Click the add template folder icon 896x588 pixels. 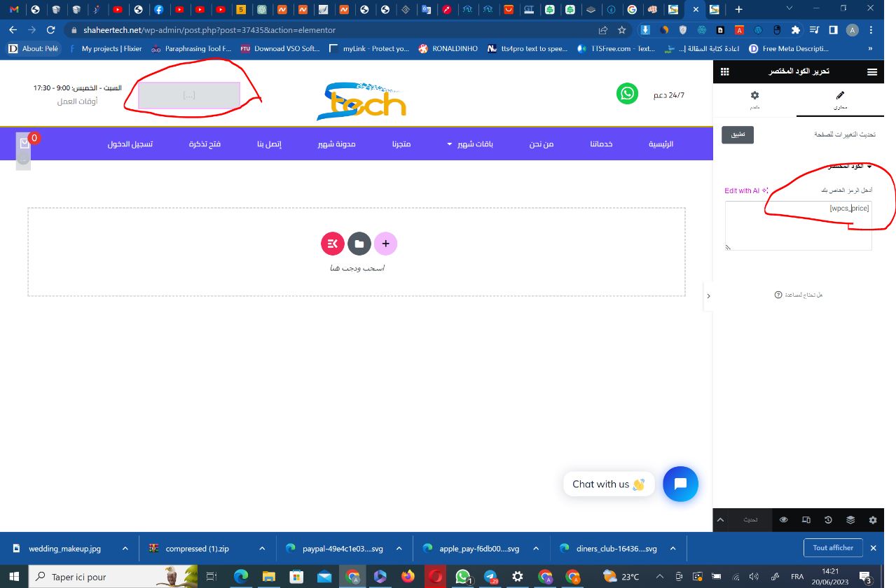(x=359, y=244)
